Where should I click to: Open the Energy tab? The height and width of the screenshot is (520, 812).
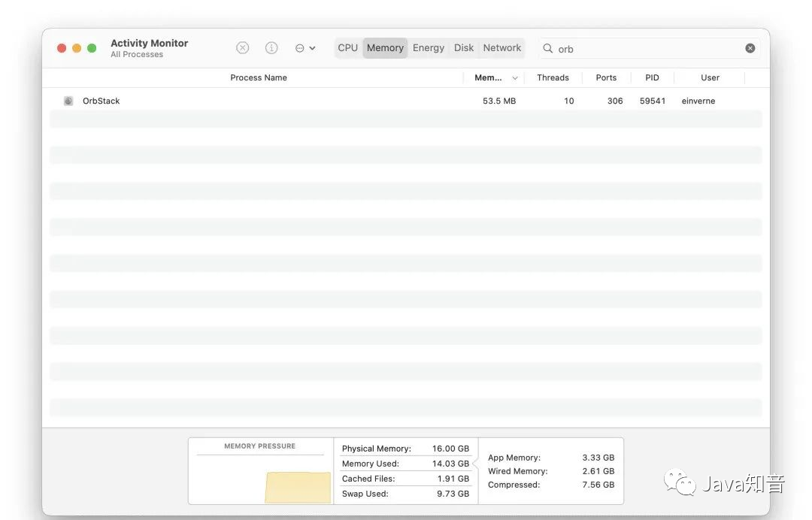pyautogui.click(x=428, y=48)
